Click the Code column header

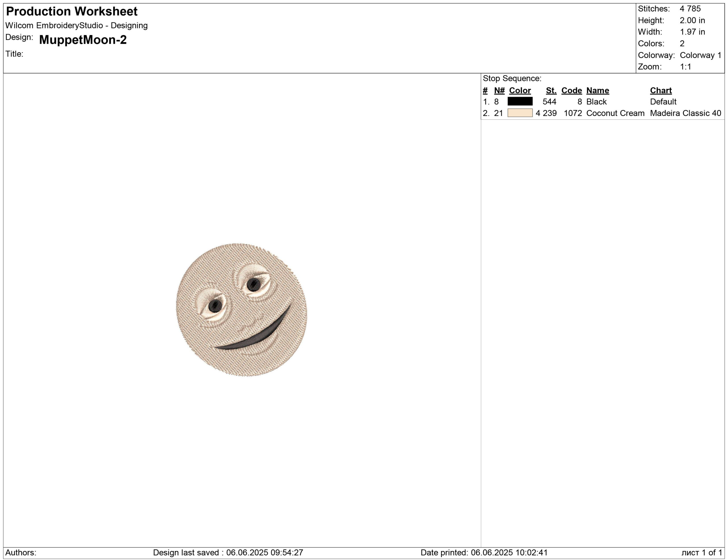[571, 90]
